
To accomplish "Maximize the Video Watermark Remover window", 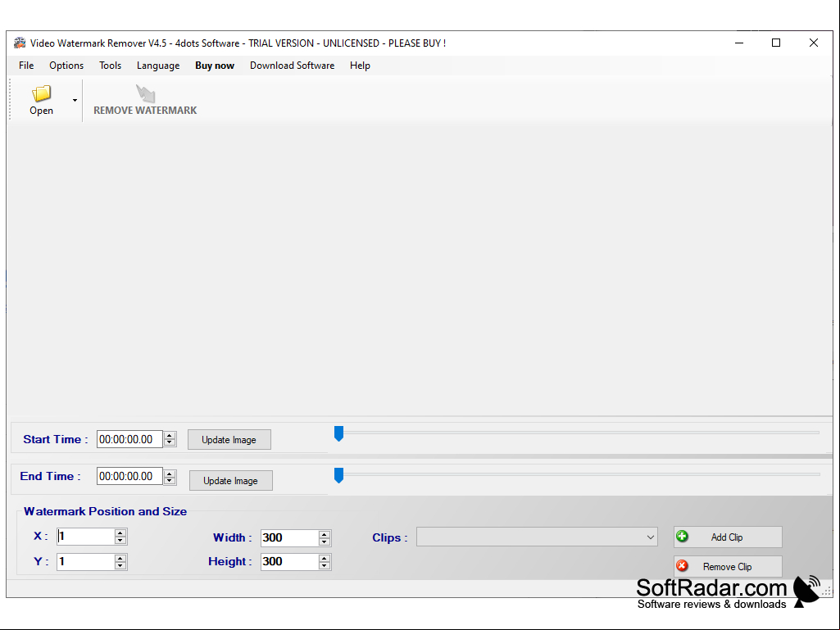I will [776, 43].
